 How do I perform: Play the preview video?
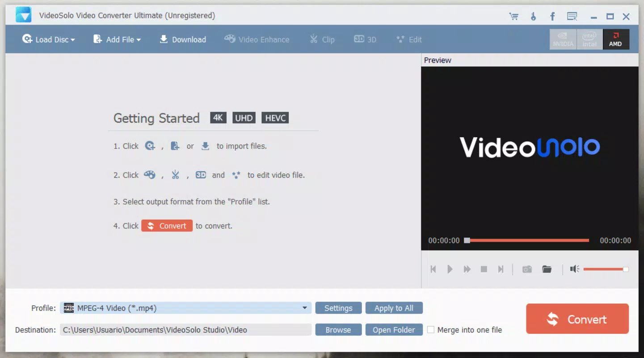pyautogui.click(x=450, y=269)
